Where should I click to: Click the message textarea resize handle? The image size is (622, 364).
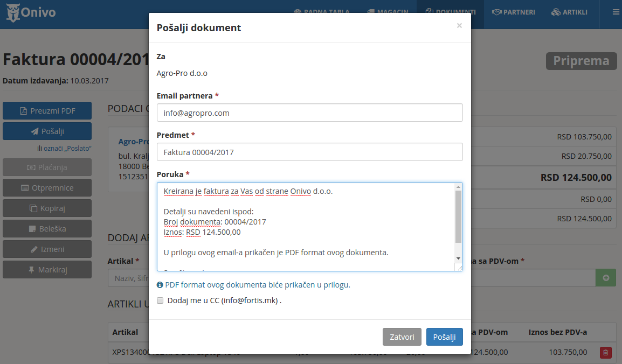[x=459, y=268]
